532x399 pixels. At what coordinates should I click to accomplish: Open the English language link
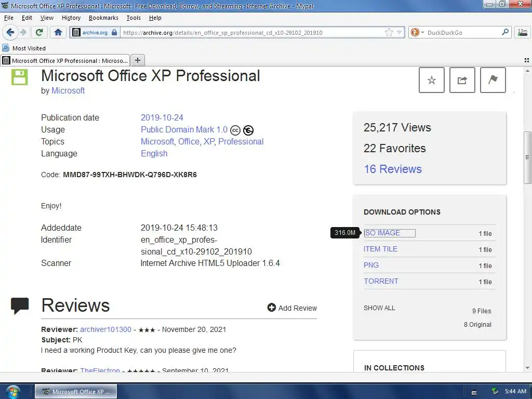click(x=154, y=154)
